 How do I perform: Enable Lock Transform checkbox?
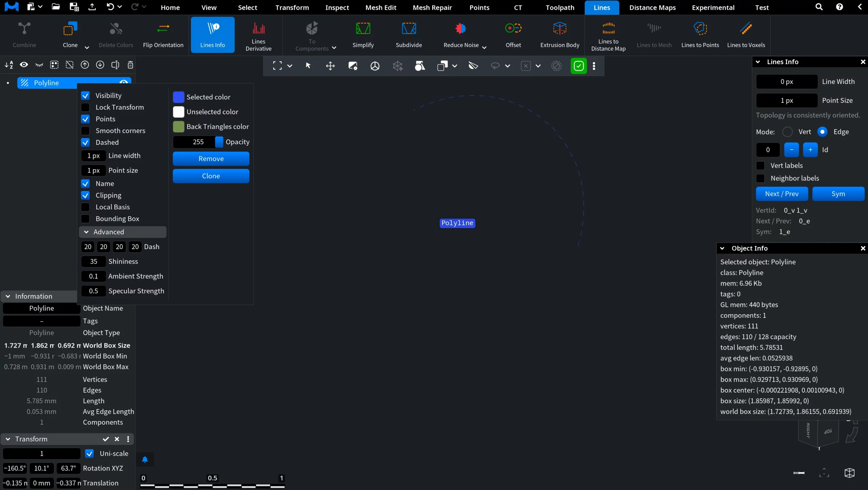pyautogui.click(x=85, y=107)
